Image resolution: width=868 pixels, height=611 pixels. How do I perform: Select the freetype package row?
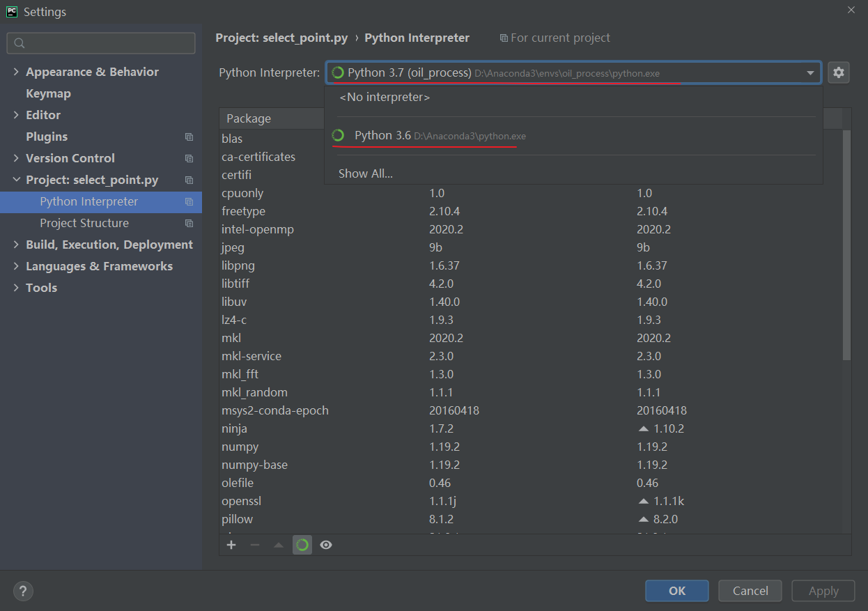[x=531, y=211]
